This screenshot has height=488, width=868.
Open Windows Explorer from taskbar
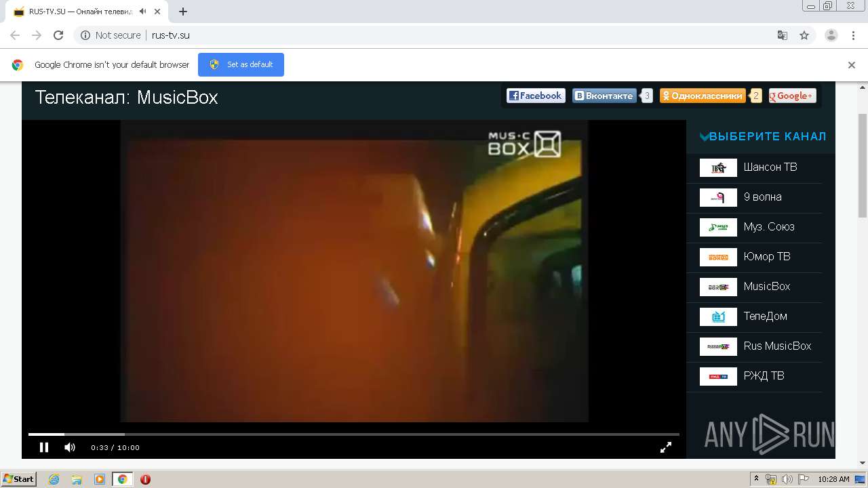click(x=77, y=479)
